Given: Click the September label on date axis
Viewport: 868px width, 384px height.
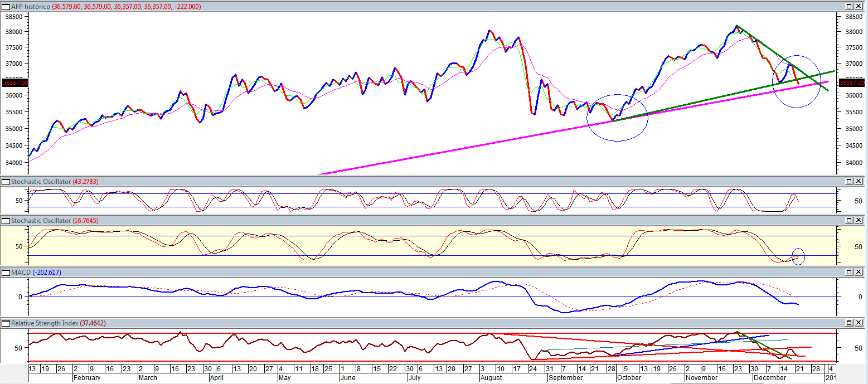Looking at the screenshot, I should pos(566,377).
